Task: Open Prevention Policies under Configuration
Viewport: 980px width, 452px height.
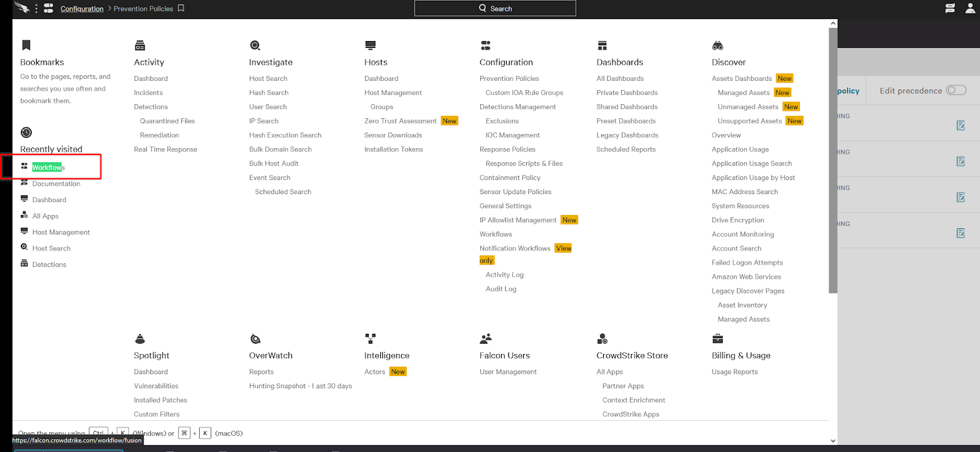Action: (510, 78)
